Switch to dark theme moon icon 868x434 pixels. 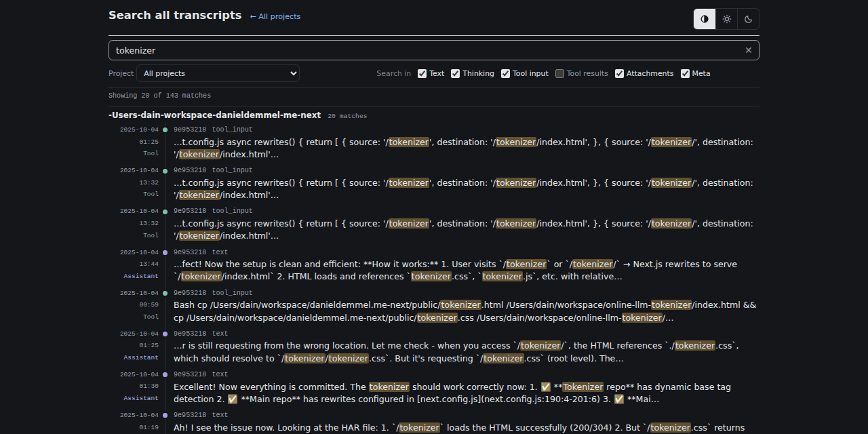pyautogui.click(x=749, y=19)
